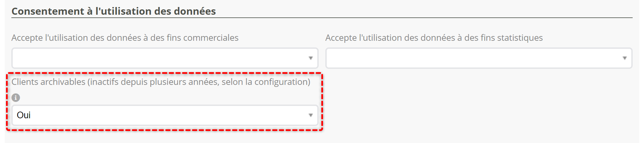Click the 'Consentement à l'utilisation des données' heading
Viewport: 644px width, 143px height.
coord(114,11)
